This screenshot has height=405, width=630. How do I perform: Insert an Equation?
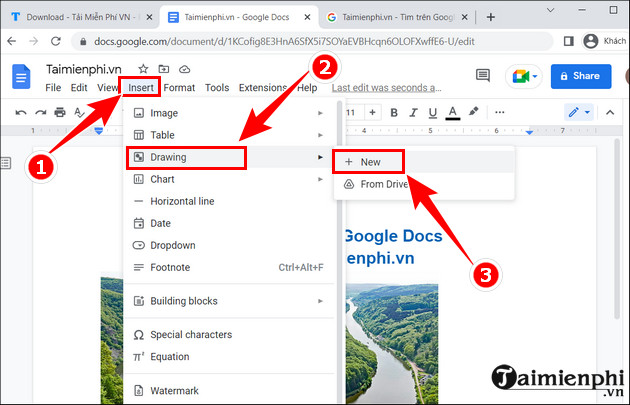229,357
